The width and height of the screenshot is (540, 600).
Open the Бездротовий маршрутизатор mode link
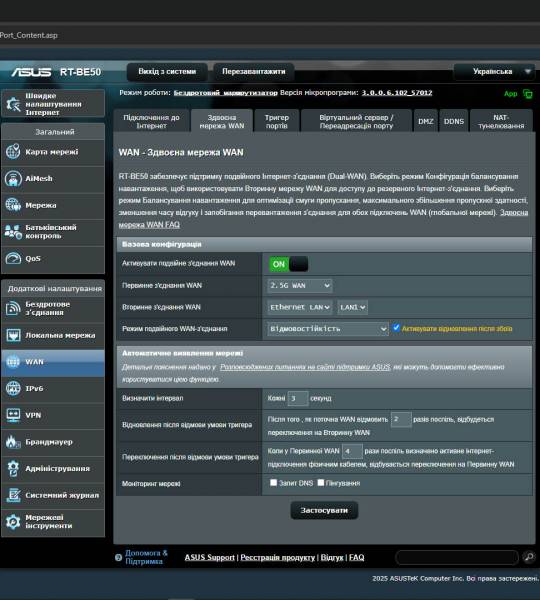click(225, 93)
